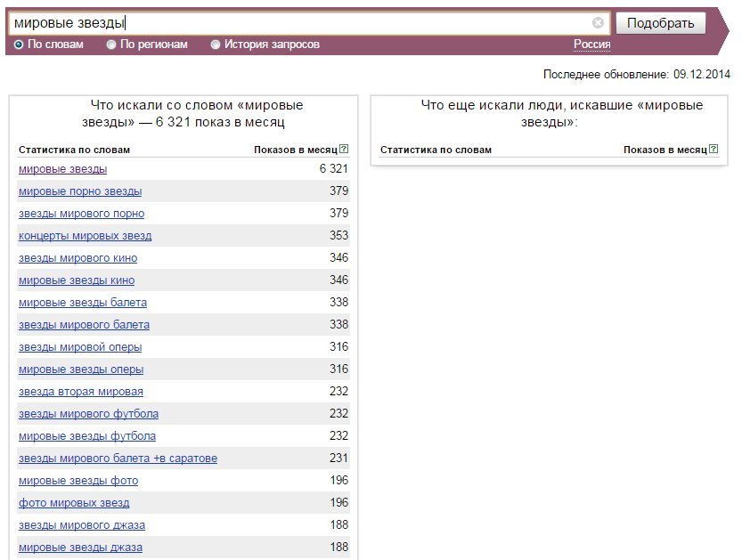The height and width of the screenshot is (560, 742).
Task: Select the История запросов radio button
Action: tap(216, 45)
